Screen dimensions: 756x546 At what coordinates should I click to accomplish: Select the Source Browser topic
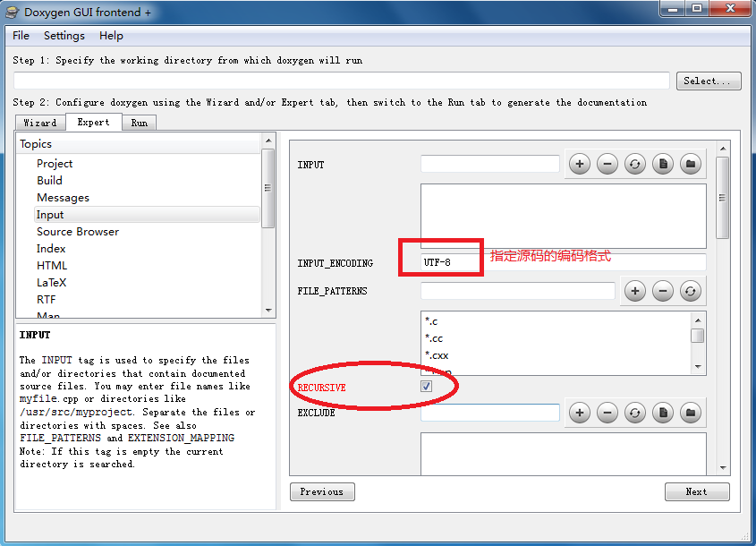point(78,232)
